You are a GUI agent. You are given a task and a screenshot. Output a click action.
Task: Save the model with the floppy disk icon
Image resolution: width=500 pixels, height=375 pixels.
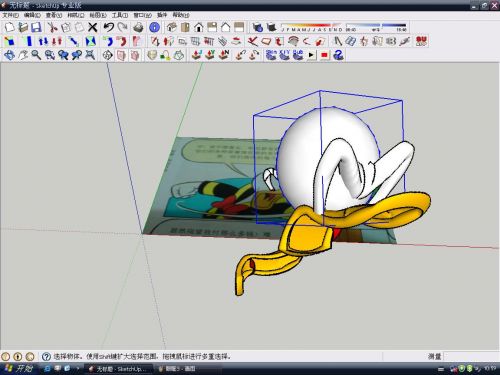pyautogui.click(x=36, y=27)
